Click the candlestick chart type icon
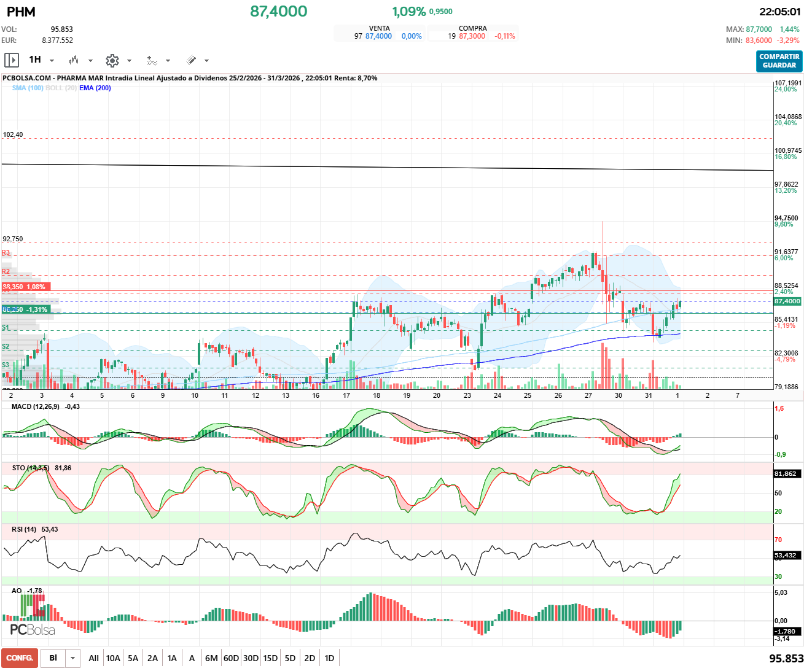Image resolution: width=812 pixels, height=671 pixels. pyautogui.click(x=74, y=60)
